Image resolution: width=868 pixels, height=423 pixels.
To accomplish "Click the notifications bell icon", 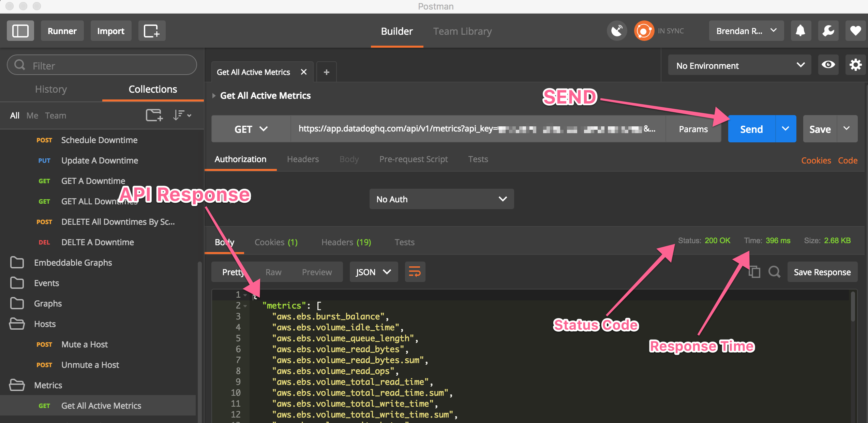I will 800,31.
